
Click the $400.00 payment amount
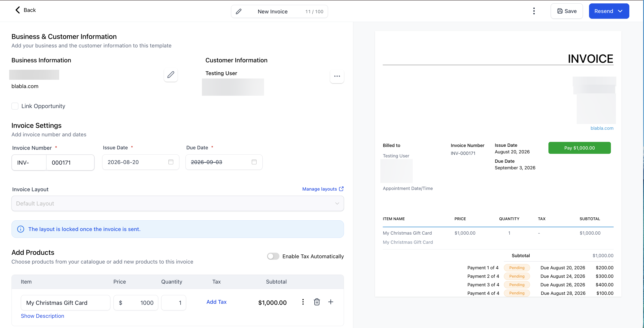(x=604, y=285)
